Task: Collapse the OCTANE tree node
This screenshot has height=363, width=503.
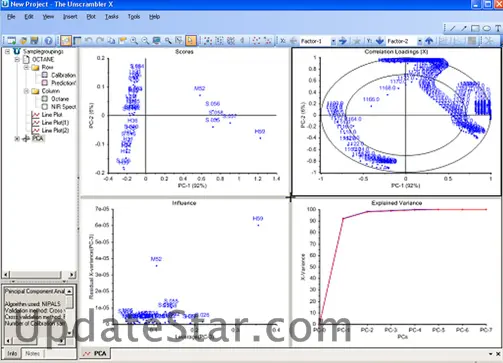Action: pyautogui.click(x=17, y=60)
